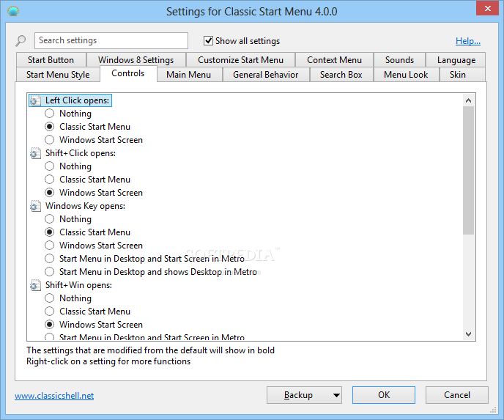Select the Controls tab
Viewport: 504px width, 420px height.
coord(128,73)
